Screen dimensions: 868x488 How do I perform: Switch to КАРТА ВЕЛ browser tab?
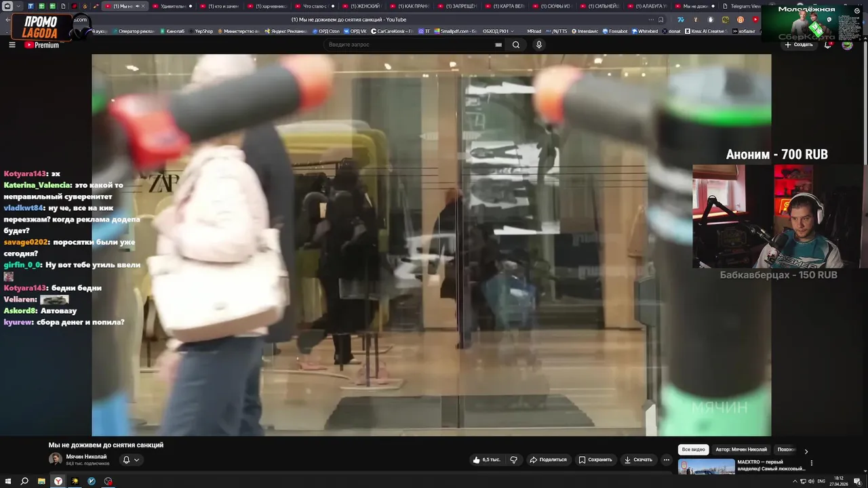pyautogui.click(x=504, y=6)
